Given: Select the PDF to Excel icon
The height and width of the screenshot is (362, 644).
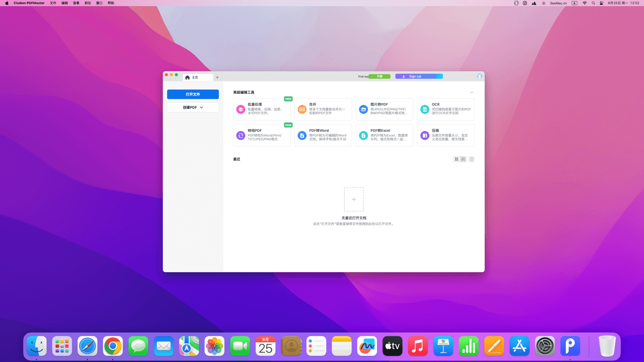Looking at the screenshot, I should [x=363, y=135].
